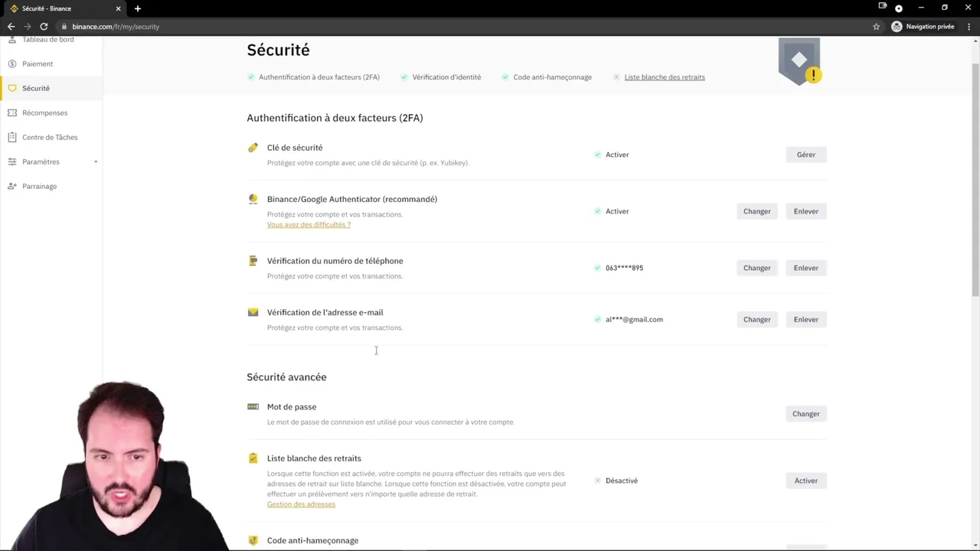
Task: Click the e-mail envelope icon
Action: (253, 312)
